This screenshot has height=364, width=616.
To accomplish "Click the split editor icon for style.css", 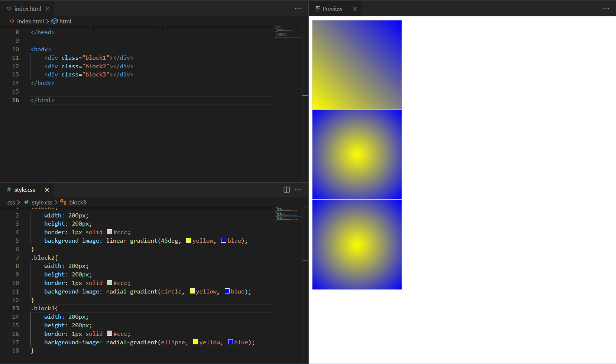I will point(286,190).
